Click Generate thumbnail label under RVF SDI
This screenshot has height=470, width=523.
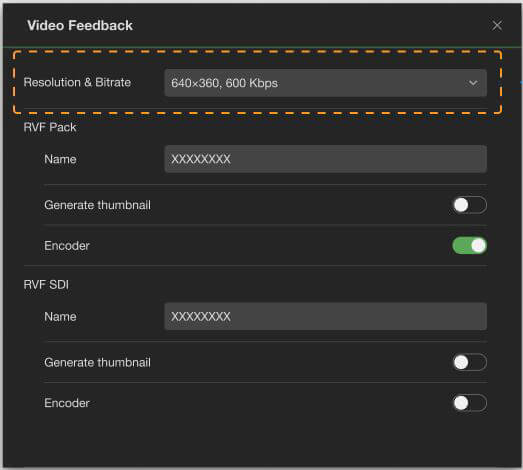(98, 363)
